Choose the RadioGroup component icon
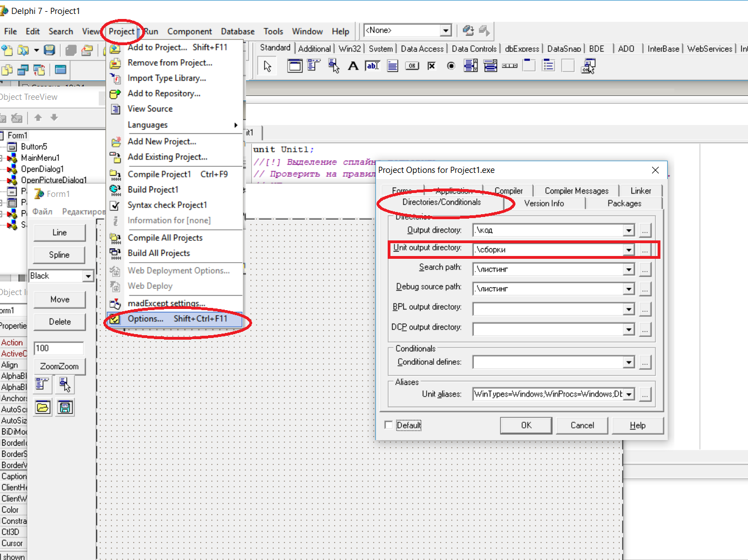The image size is (748, 560). [x=548, y=66]
